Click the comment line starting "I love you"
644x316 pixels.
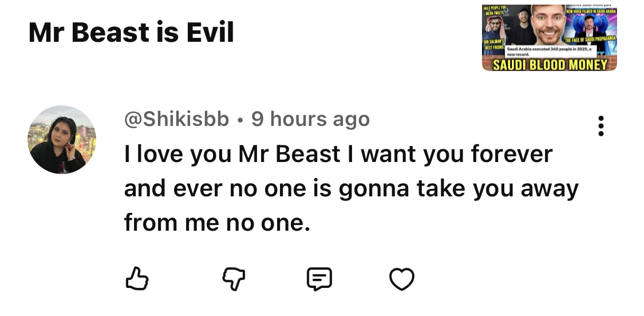338,154
